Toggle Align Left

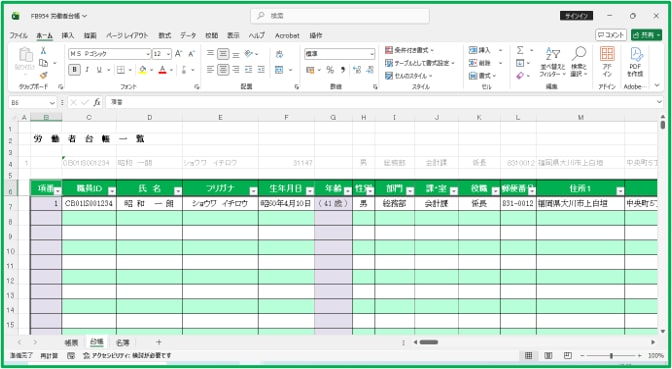click(210, 69)
